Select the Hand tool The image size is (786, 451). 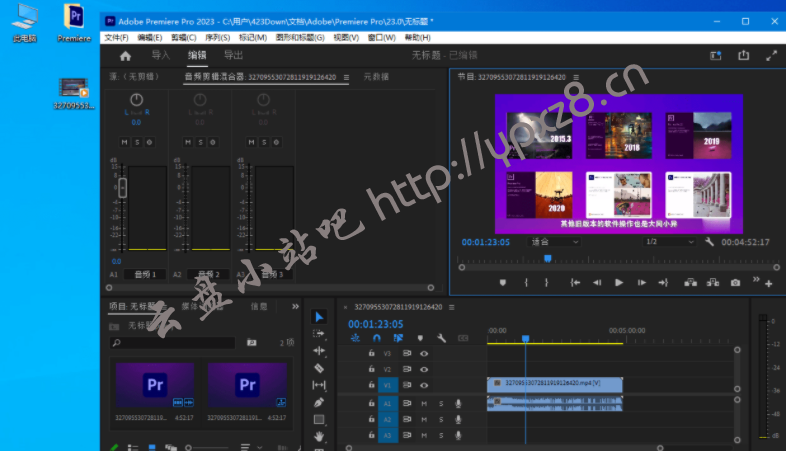[319, 436]
